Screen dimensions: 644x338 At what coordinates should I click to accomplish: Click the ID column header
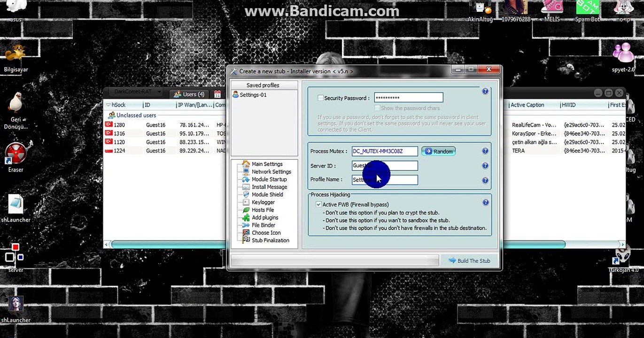pyautogui.click(x=158, y=105)
